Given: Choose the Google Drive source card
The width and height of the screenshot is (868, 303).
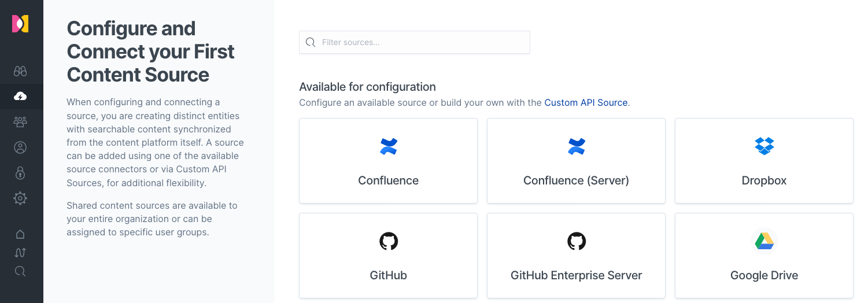Looking at the screenshot, I should click(x=764, y=256).
